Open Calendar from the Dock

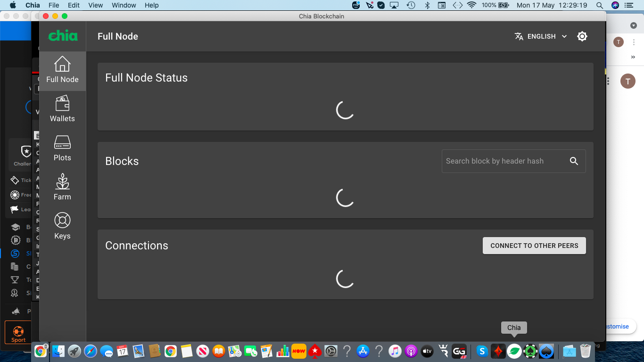122,351
